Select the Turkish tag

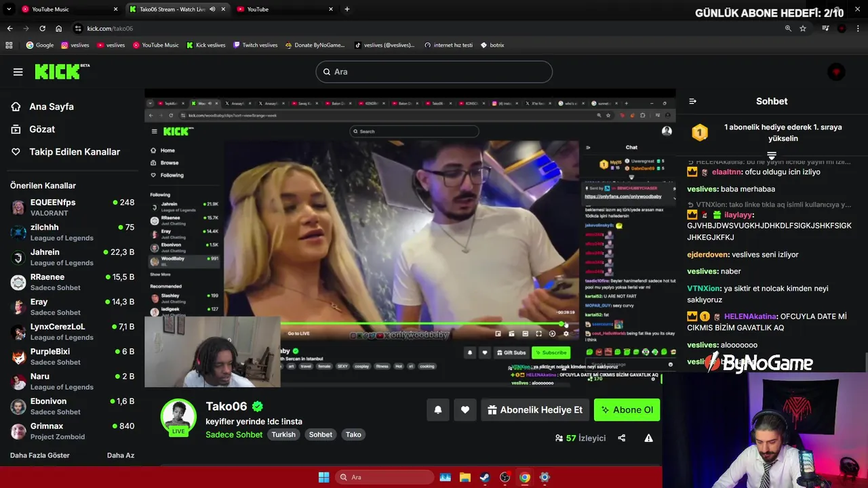(x=283, y=434)
